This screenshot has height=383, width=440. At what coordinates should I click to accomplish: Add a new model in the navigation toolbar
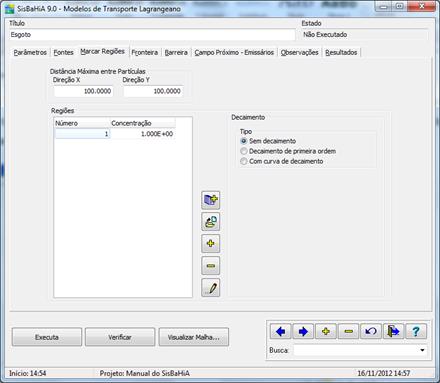(326, 331)
